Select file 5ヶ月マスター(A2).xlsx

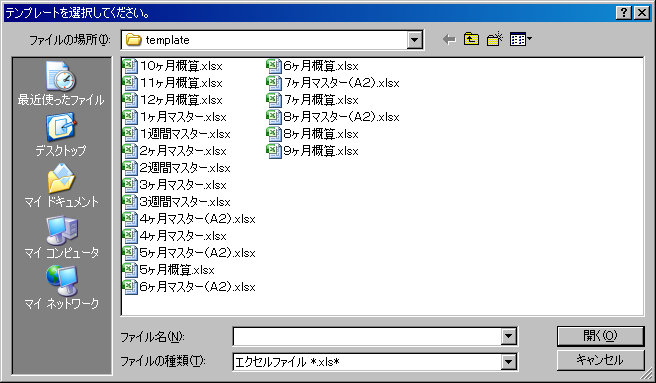189,253
